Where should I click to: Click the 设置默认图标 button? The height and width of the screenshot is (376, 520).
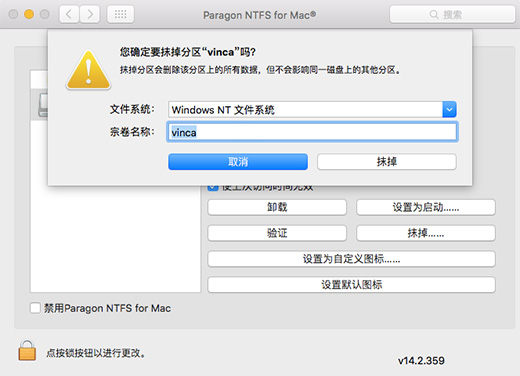[351, 285]
